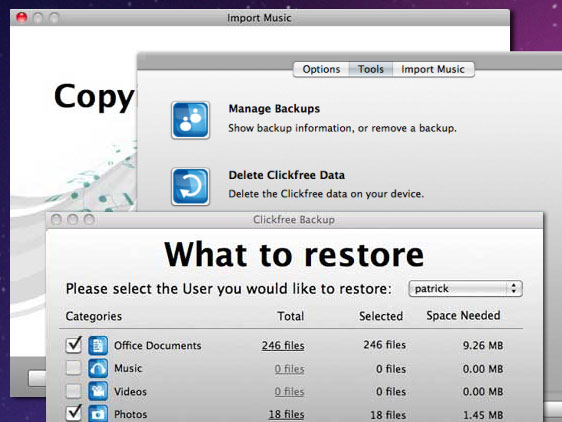The height and width of the screenshot is (422, 562).
Task: Uncheck the Office Documents checkbox
Action: (73, 345)
